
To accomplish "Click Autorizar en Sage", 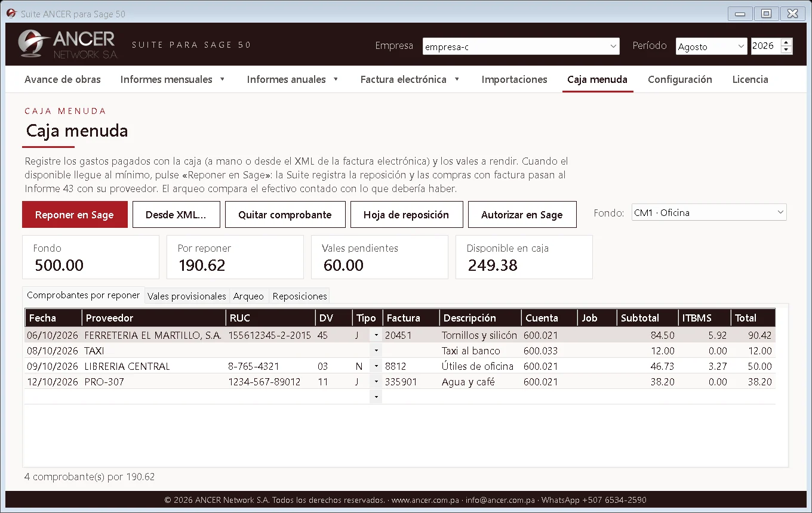I will [522, 215].
